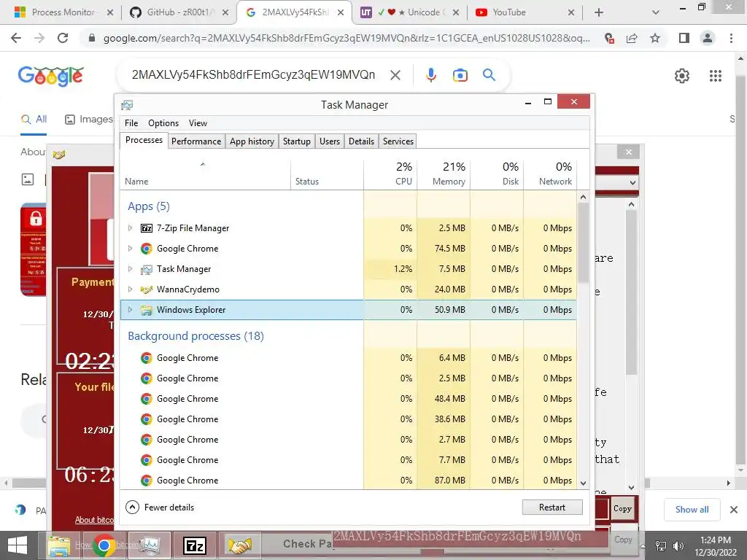The height and width of the screenshot is (560, 747).
Task: Open Chrome three-dot menu
Action: click(731, 38)
